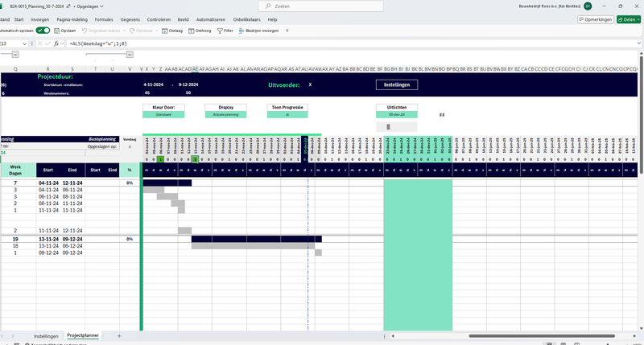Screen dimensions: 644x345
Task: Open the Ongedaan maken history dropdown arrow
Action: [x=124, y=31]
